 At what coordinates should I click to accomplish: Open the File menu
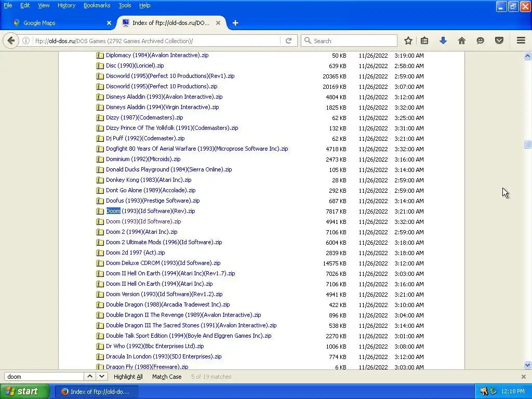coord(8,5)
